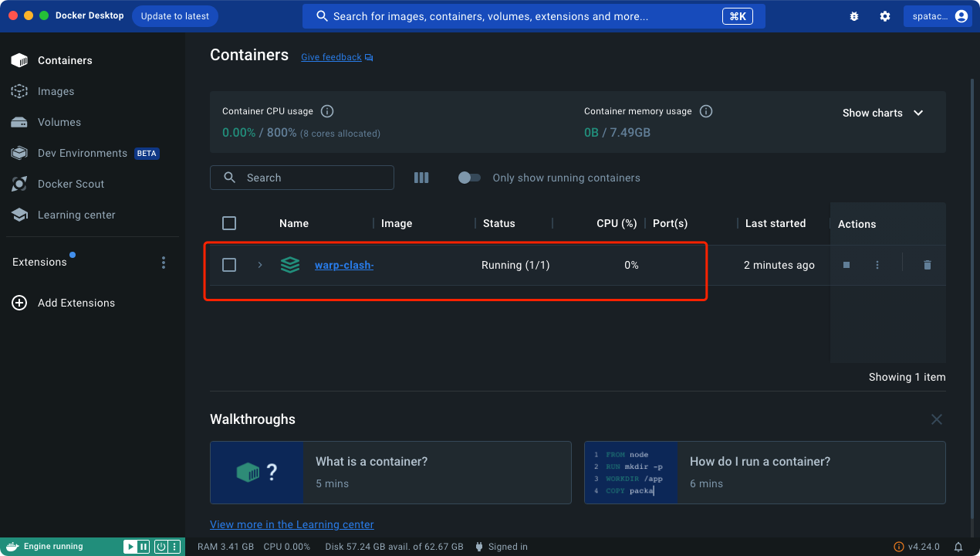Click the Signed in plug icon
This screenshot has height=556, width=980.
[x=479, y=547]
